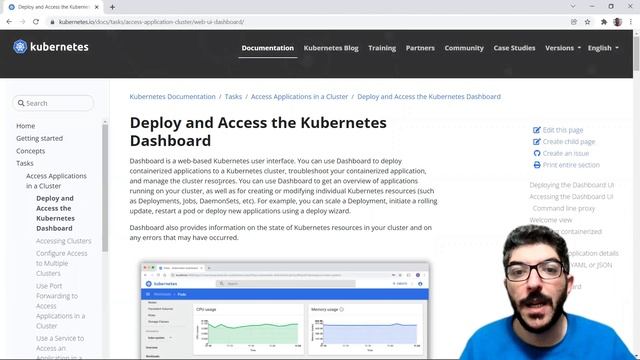Screen dimensions: 640x360
Task: Open Tasks in the sidebar
Action: tap(25, 163)
